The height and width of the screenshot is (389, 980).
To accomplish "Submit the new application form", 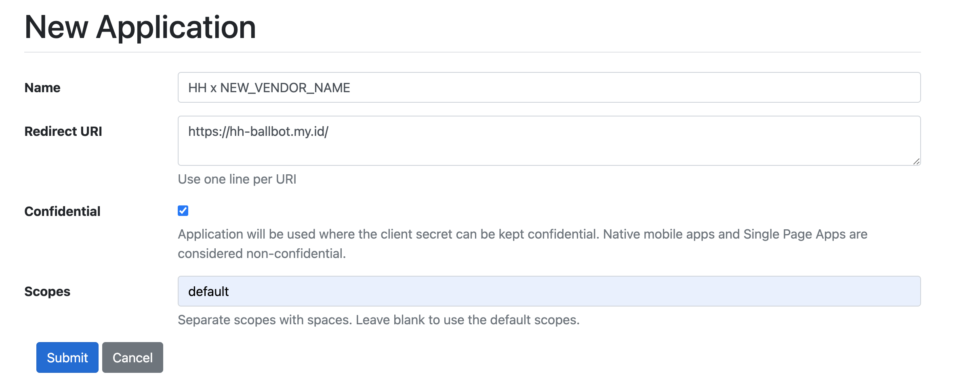I will click(67, 357).
